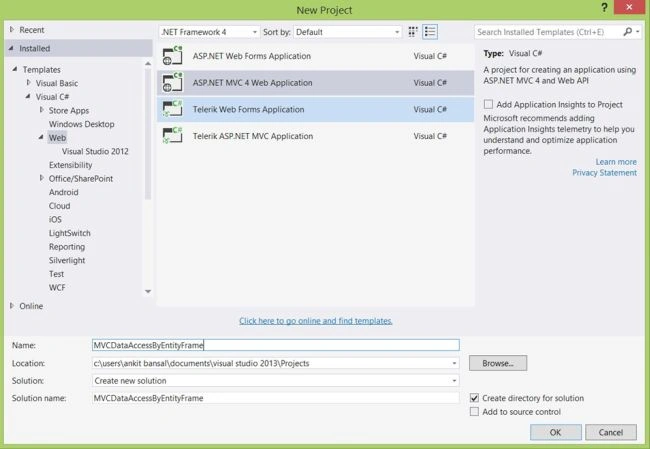Click the Solution name input field
Image resolution: width=650 pixels, height=449 pixels.
pos(276,398)
